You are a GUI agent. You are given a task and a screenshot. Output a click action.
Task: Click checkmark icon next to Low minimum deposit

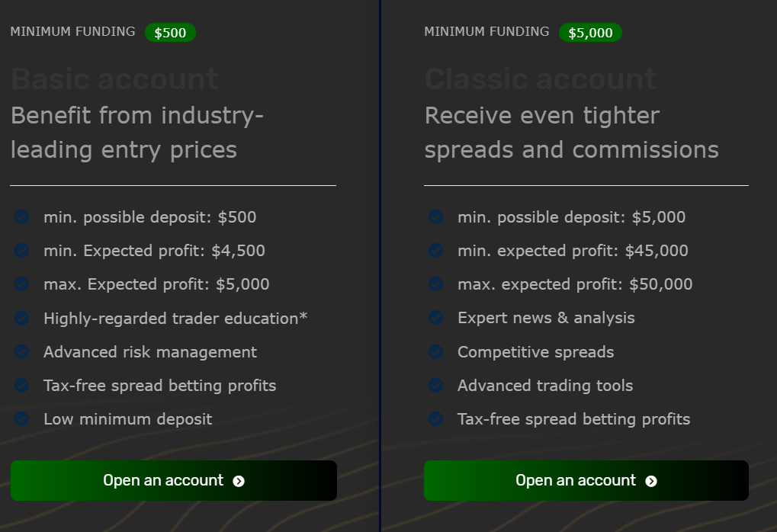22,419
